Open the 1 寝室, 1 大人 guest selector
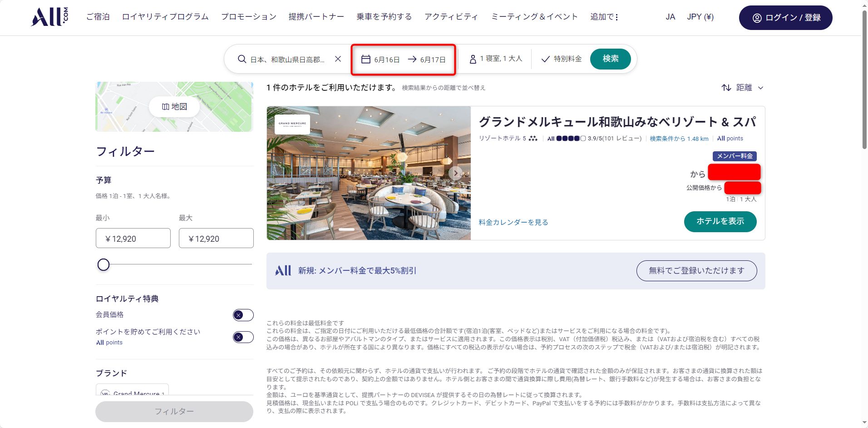 click(496, 59)
